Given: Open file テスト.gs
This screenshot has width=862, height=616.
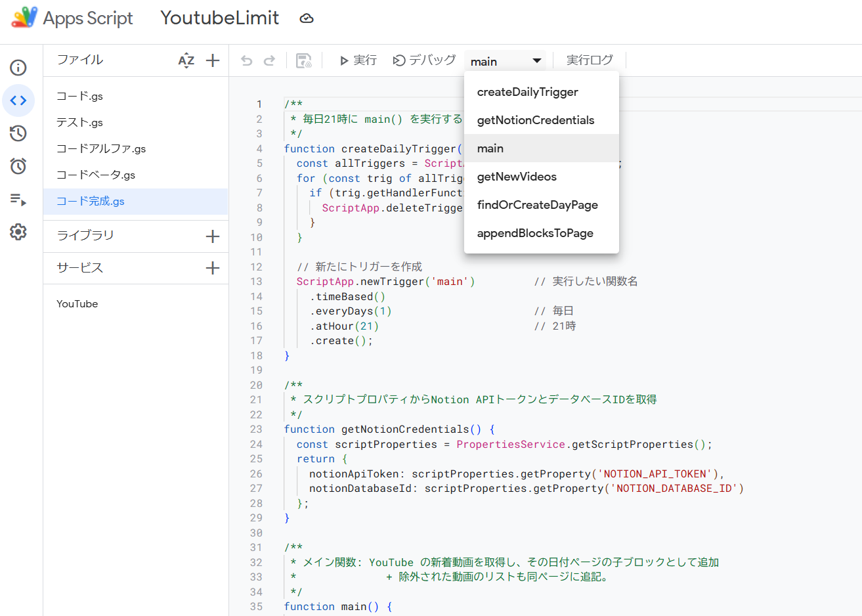Looking at the screenshot, I should pos(135,123).
